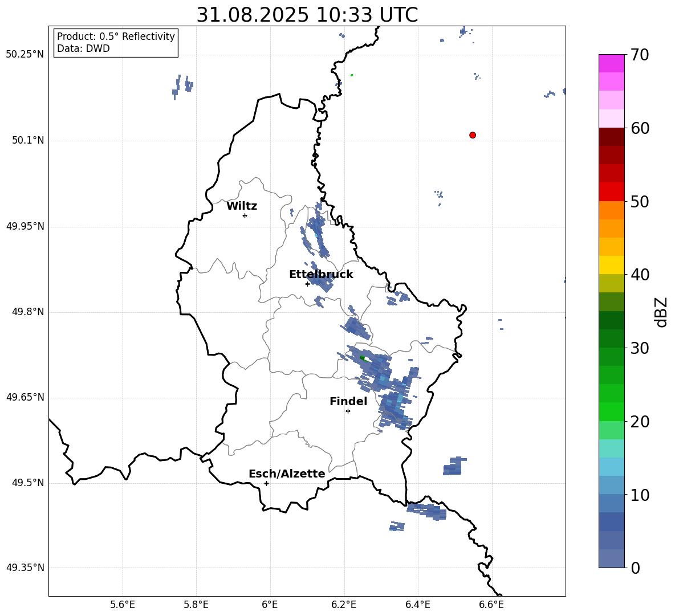This screenshot has width=675, height=616.
Task: Click the title text 31.08.2025 10:33 UTC
Action: pos(307,15)
